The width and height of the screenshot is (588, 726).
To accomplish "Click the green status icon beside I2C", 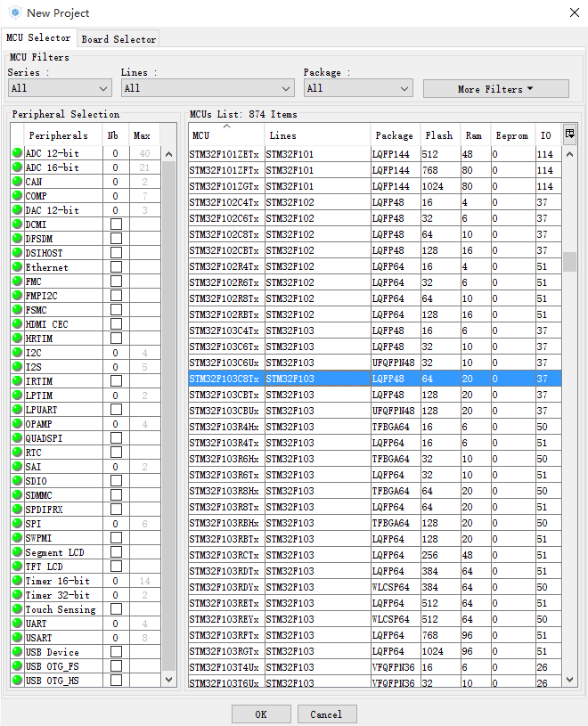I will pyautogui.click(x=17, y=353).
